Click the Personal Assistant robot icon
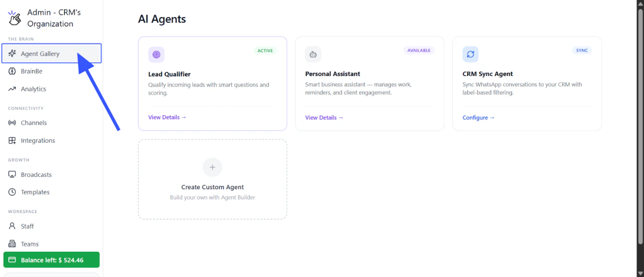Image resolution: width=644 pixels, height=277 pixels. point(313,55)
